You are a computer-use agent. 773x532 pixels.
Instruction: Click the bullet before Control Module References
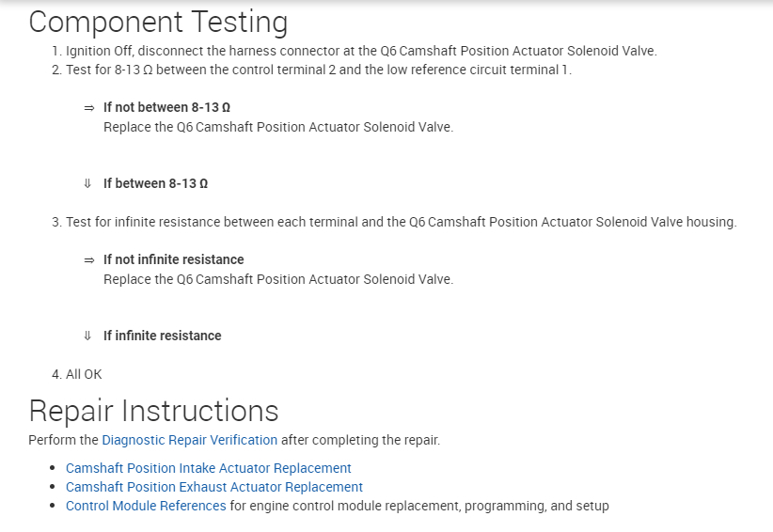click(x=53, y=507)
